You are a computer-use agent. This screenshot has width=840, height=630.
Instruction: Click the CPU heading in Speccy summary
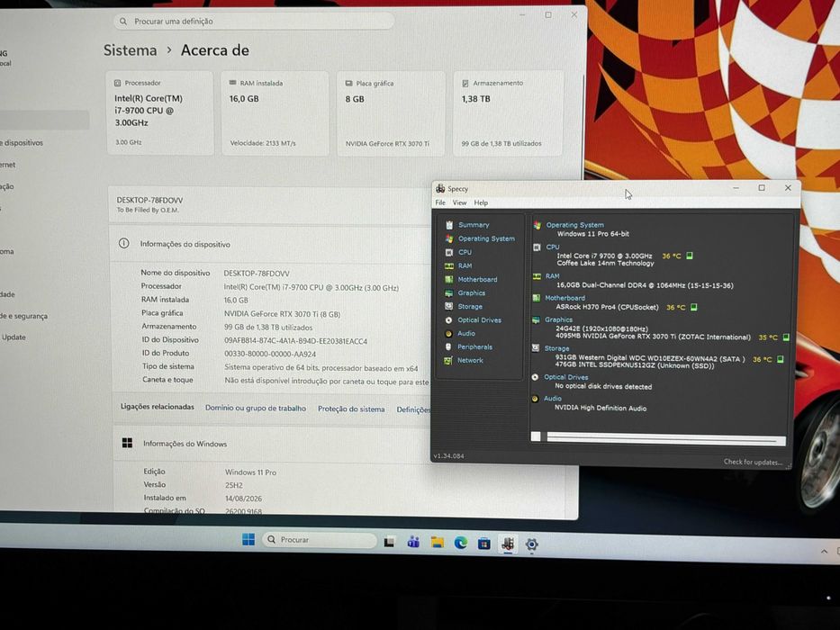click(552, 247)
